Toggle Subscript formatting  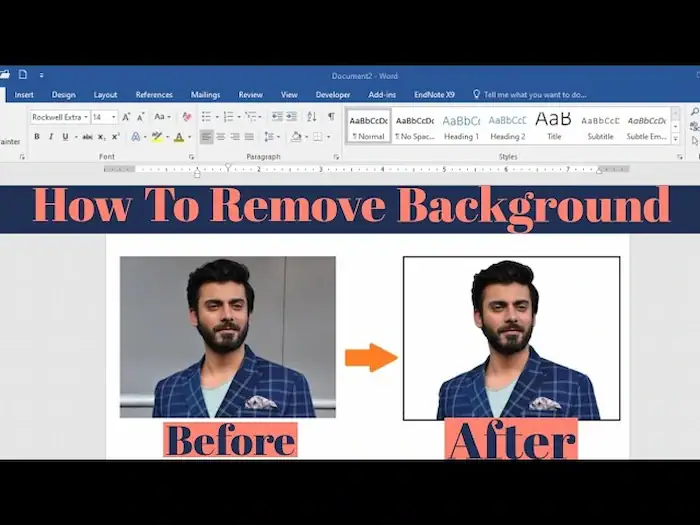pos(102,137)
